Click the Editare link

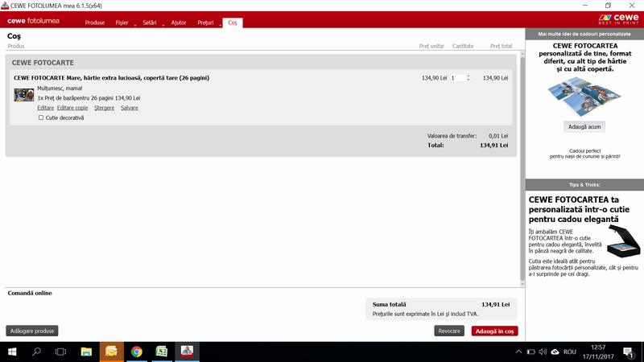click(x=46, y=108)
